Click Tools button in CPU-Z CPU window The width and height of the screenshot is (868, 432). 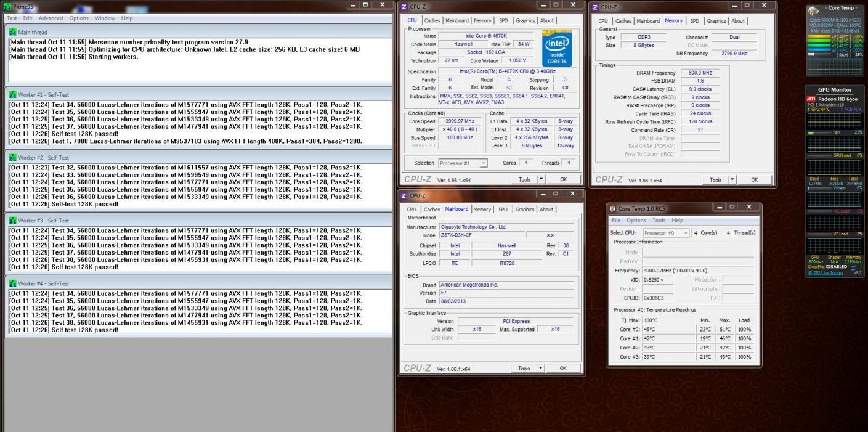click(524, 179)
